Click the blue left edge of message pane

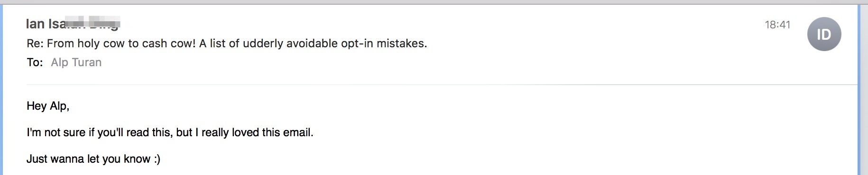coord(2,90)
